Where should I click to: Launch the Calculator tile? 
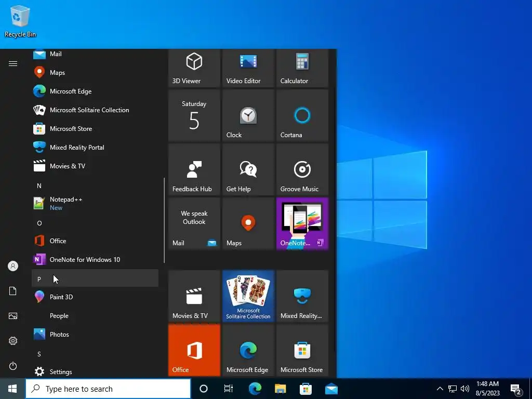(x=302, y=68)
